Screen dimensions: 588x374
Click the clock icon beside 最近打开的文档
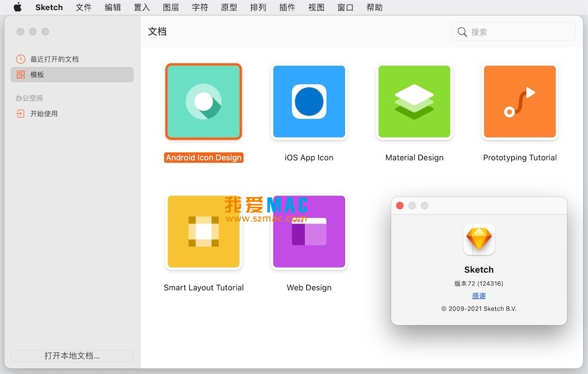click(x=20, y=59)
